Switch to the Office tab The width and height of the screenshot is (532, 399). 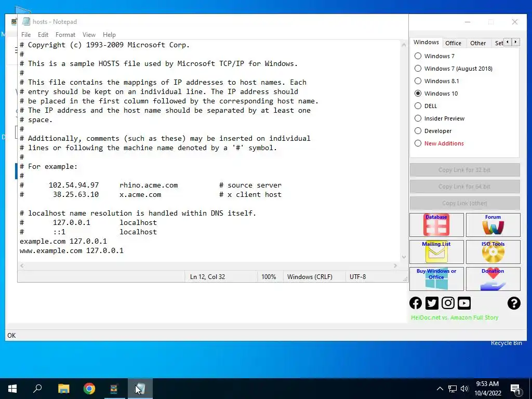(x=453, y=43)
